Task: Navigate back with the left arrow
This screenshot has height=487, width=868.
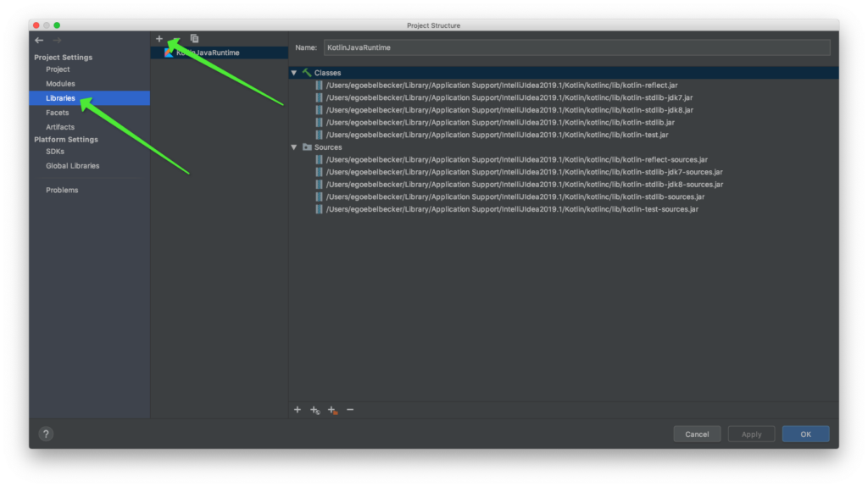Action: pos(39,40)
